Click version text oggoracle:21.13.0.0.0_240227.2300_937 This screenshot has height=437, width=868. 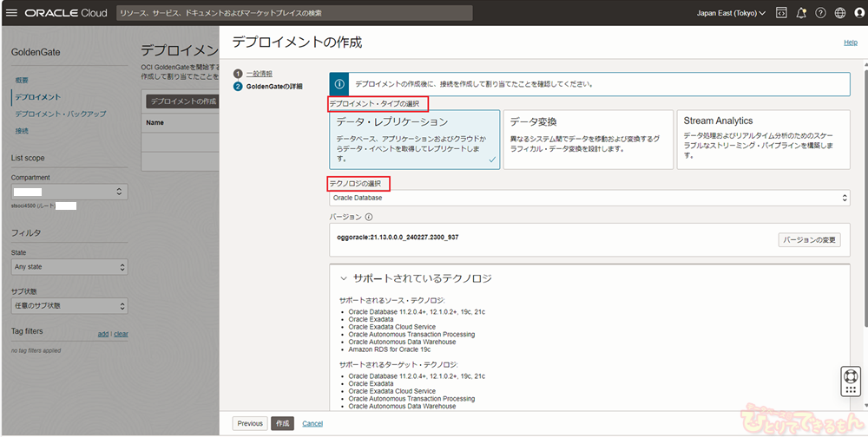click(x=398, y=237)
